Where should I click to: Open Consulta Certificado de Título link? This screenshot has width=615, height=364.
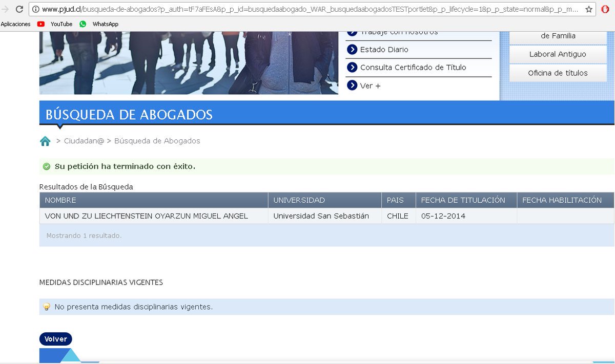(413, 68)
